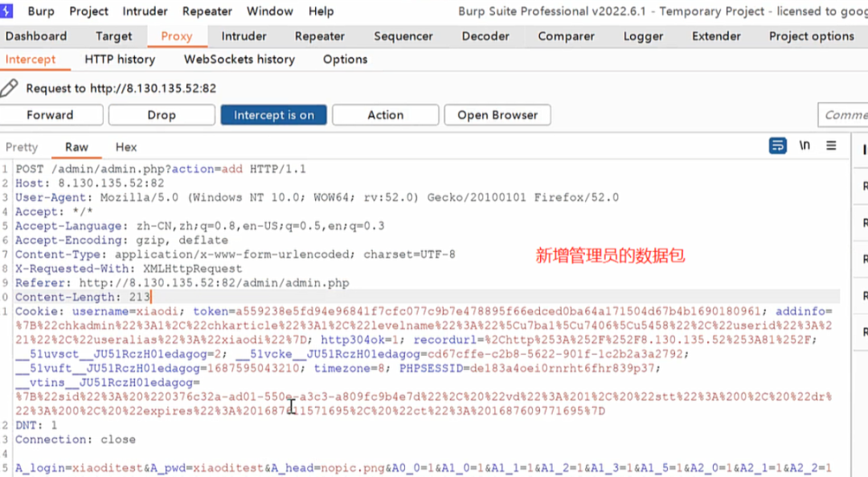
Task: Open the Project menu
Action: coord(88,11)
